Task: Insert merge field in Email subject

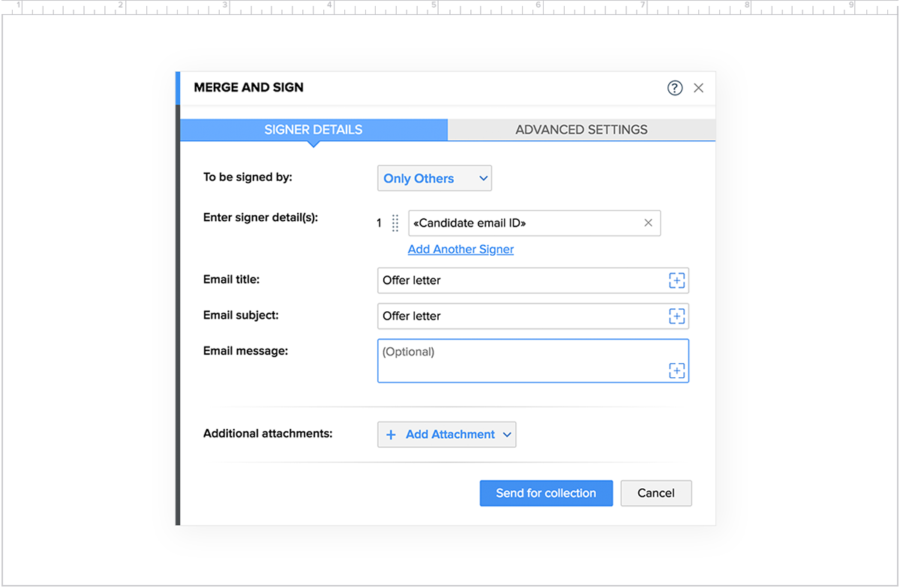Action: coord(676,316)
